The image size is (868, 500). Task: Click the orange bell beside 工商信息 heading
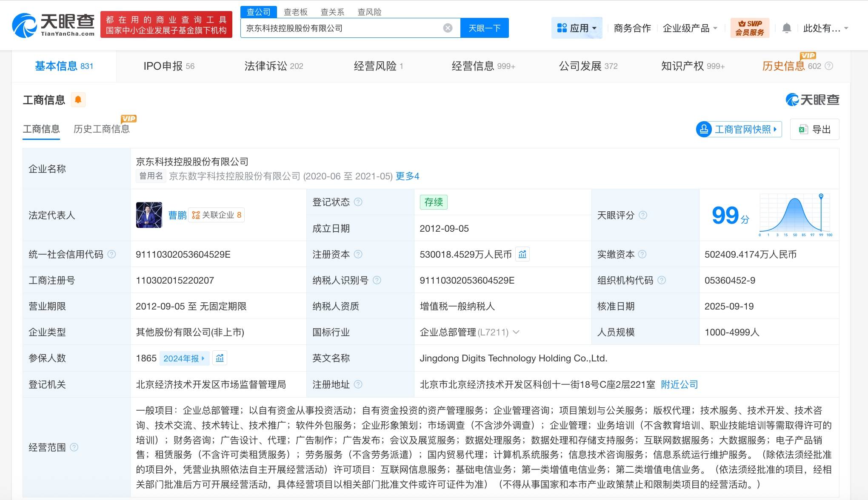coord(78,99)
